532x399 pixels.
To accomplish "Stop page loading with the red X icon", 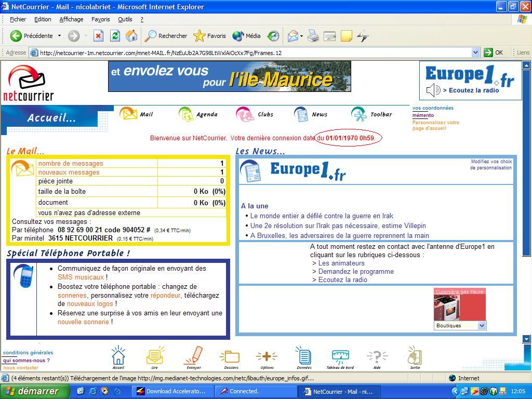I will coord(98,36).
